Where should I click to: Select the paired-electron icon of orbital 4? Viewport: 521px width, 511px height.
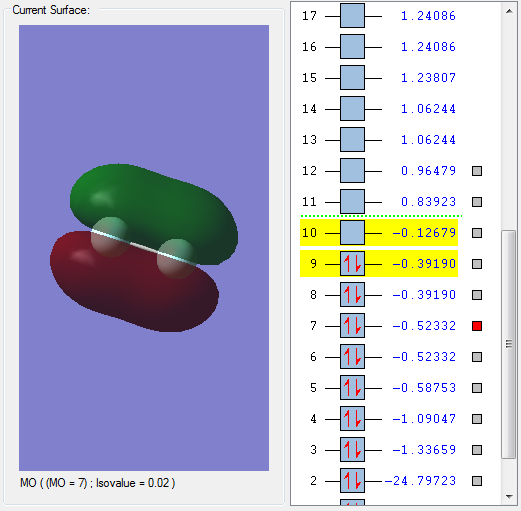tap(352, 419)
